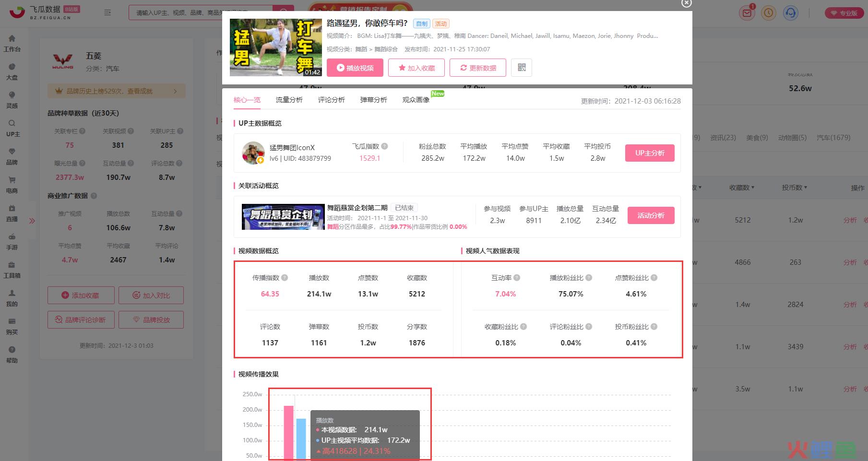
Task: Open the 工作台 sidebar icon
Action: [12, 38]
